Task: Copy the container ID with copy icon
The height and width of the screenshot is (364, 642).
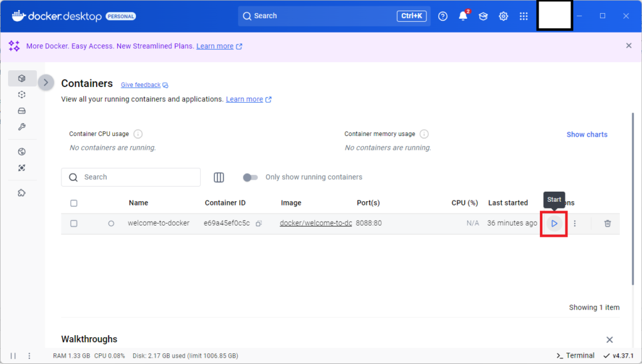Action: click(259, 224)
